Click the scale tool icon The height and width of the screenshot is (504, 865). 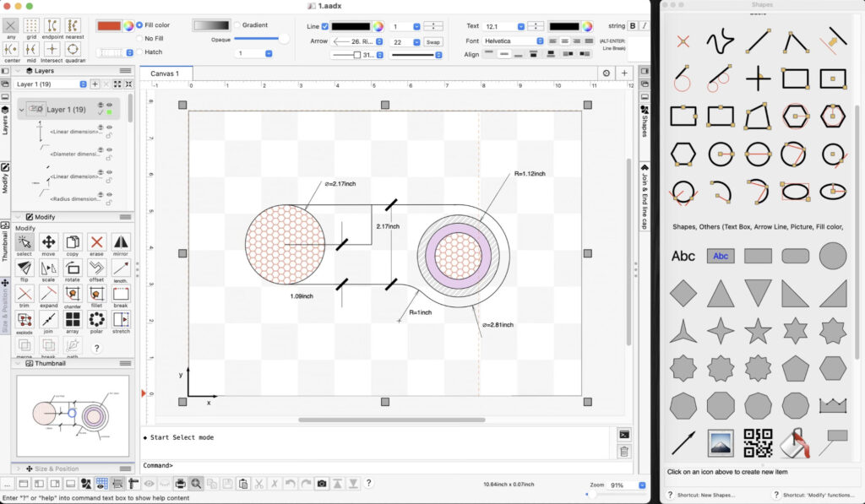[x=48, y=268]
